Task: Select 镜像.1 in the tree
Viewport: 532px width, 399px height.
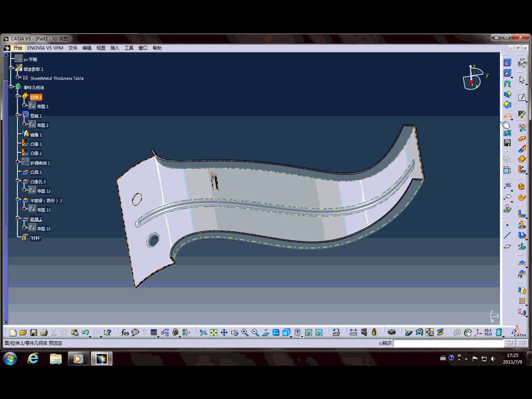Action: coord(36,135)
